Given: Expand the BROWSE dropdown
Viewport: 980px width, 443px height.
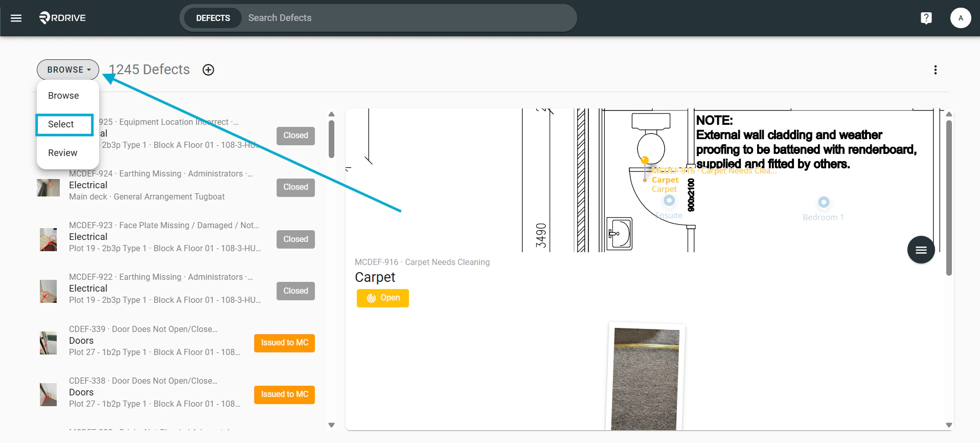Looking at the screenshot, I should (68, 70).
